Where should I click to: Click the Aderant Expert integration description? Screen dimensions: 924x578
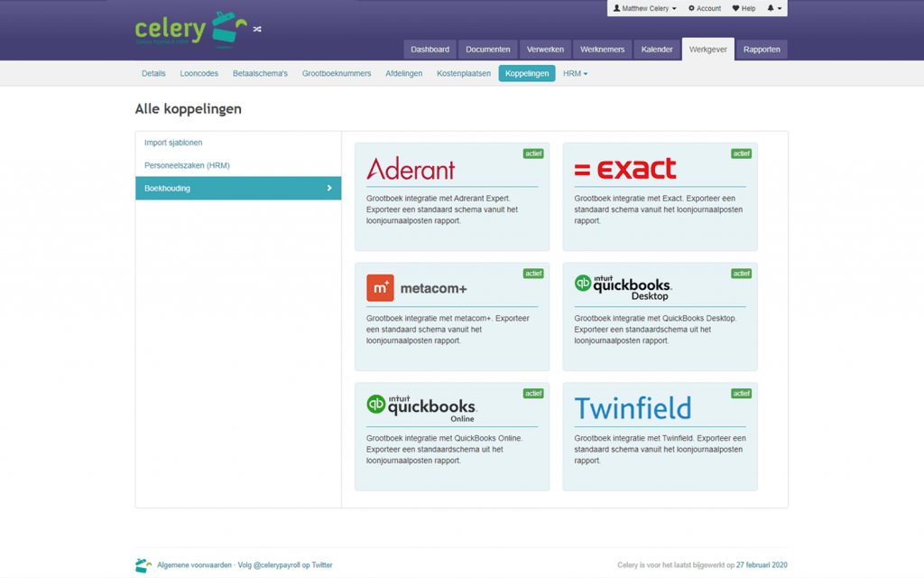pyautogui.click(x=442, y=210)
